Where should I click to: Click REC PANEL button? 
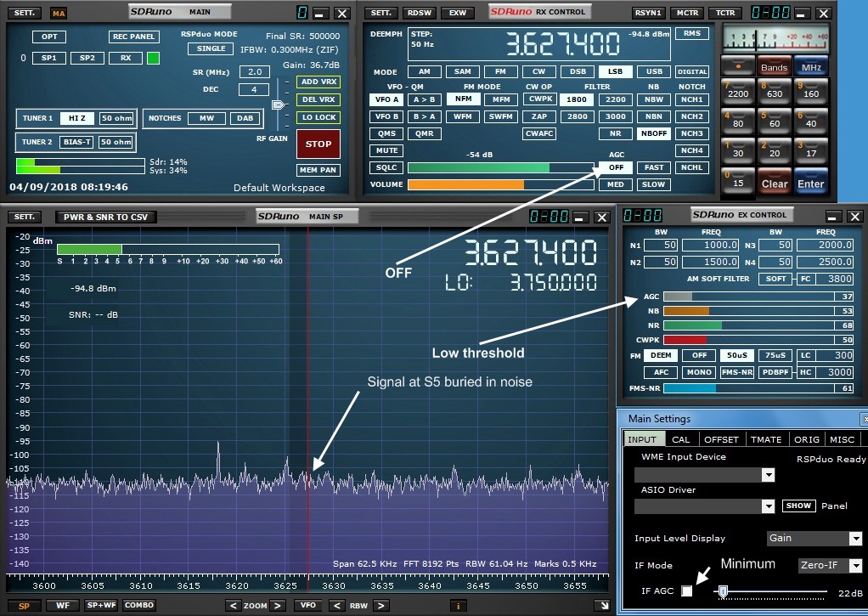pos(134,37)
